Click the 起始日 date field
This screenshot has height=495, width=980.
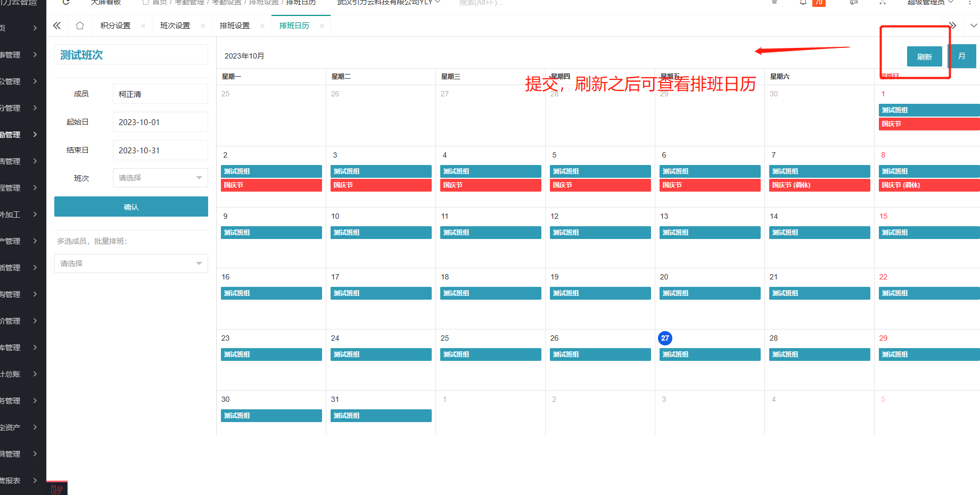[160, 122]
